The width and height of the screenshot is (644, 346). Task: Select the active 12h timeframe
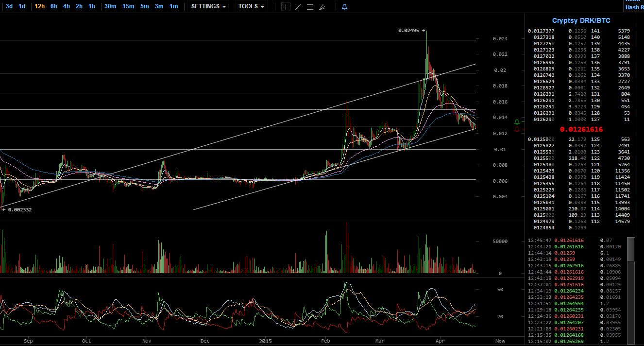(x=40, y=6)
